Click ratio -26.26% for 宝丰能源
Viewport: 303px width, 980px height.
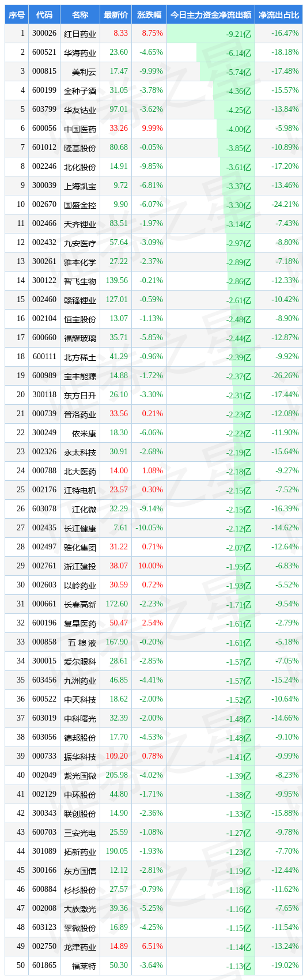tap(285, 376)
